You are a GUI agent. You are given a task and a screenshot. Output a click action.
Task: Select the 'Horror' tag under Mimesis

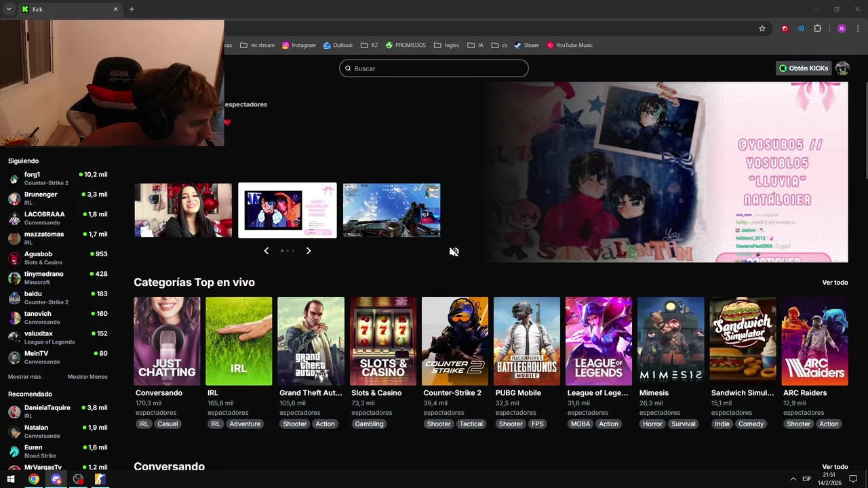(x=652, y=424)
